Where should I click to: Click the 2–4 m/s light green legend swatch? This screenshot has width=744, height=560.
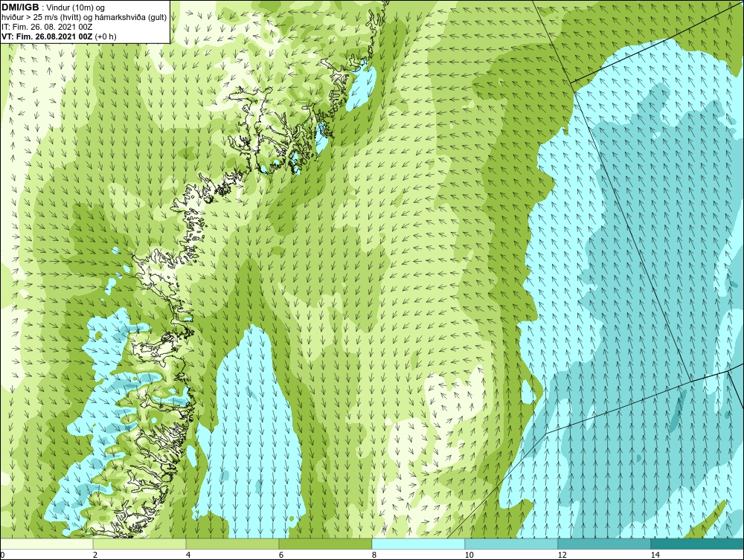click(140, 544)
